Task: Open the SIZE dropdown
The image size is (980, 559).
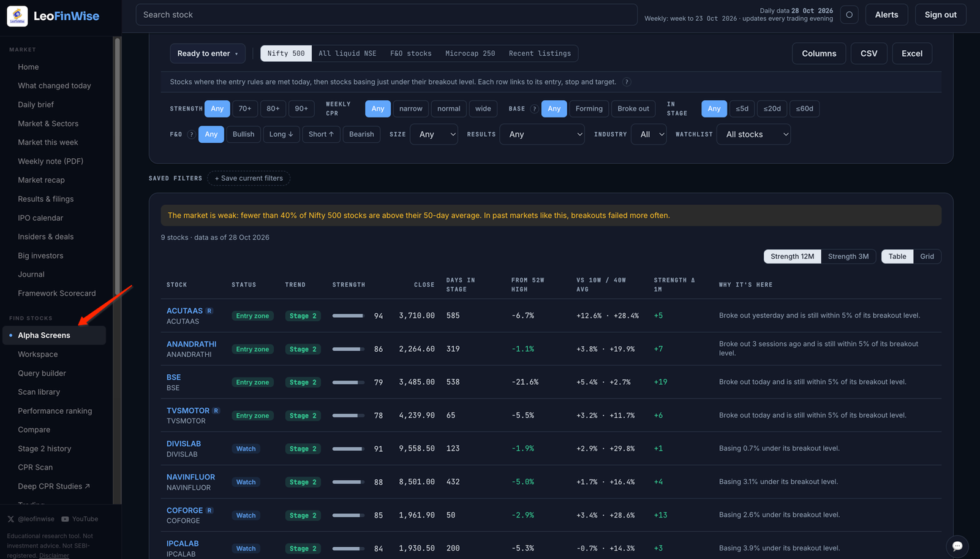Action: click(x=434, y=134)
